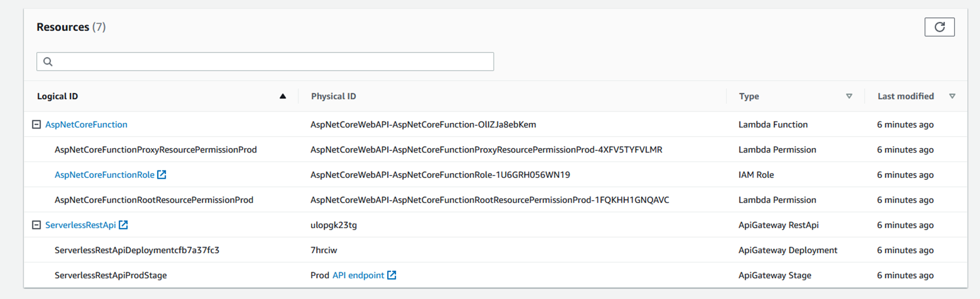Refresh the Resources list
The image size is (980, 299).
pyautogui.click(x=939, y=27)
